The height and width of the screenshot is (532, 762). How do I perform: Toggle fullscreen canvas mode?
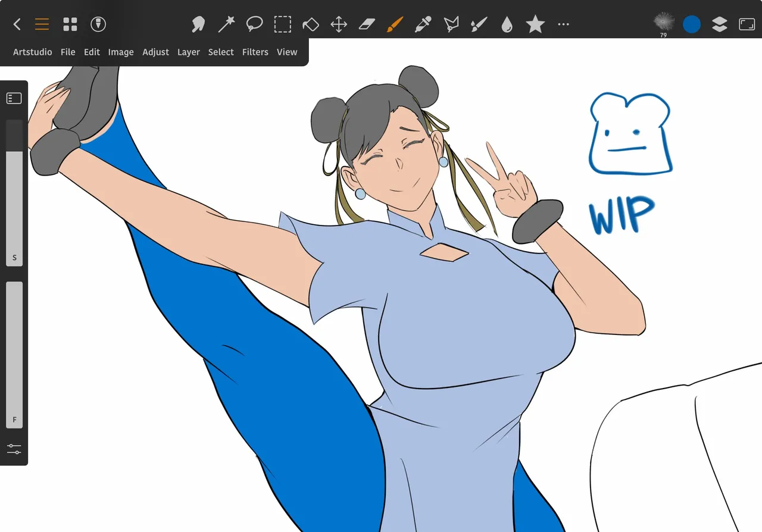pos(747,24)
